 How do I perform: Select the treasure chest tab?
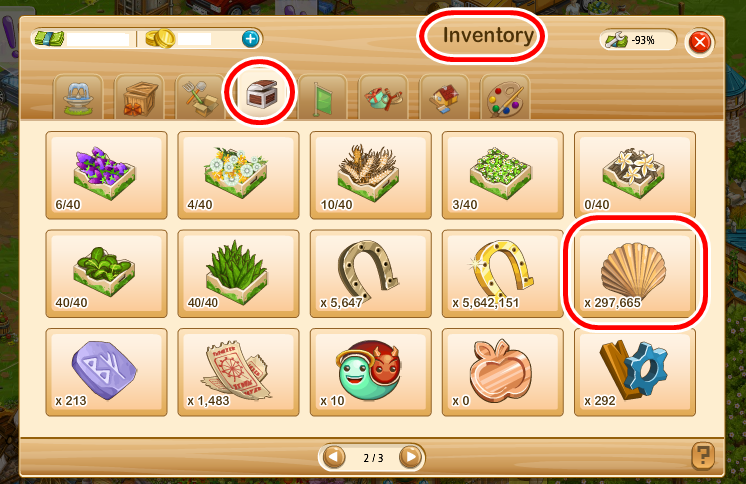261,93
